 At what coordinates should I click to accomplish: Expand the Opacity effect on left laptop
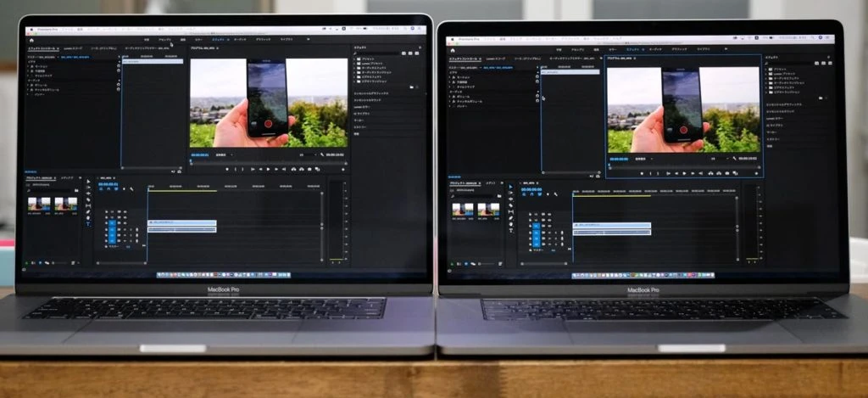coord(28,71)
